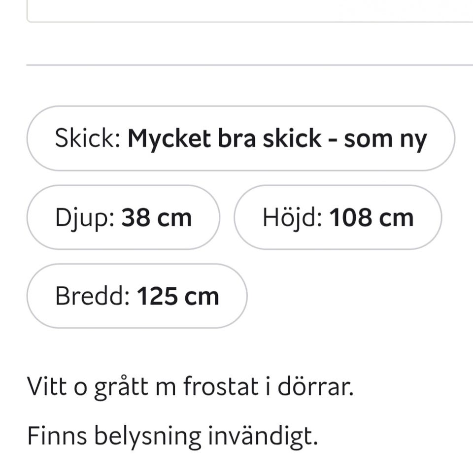
Task: Click the line 'Finns belysning invändigt.'
Action: pyautogui.click(x=172, y=436)
